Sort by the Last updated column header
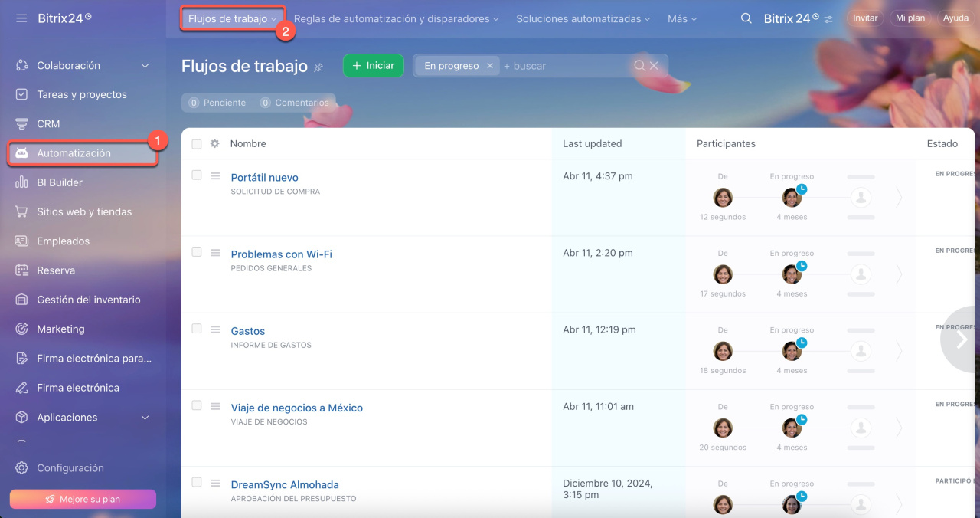Screen dimensions: 980x518 [x=593, y=143]
